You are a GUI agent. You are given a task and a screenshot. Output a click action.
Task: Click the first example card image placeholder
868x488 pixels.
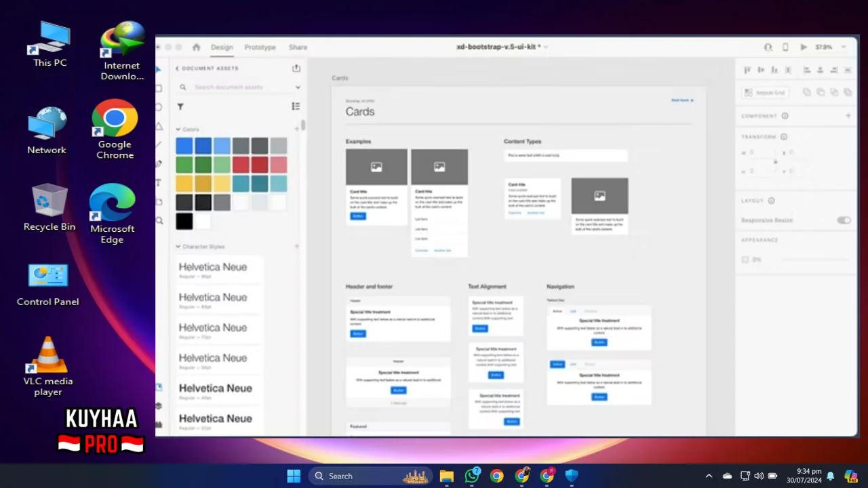point(376,167)
